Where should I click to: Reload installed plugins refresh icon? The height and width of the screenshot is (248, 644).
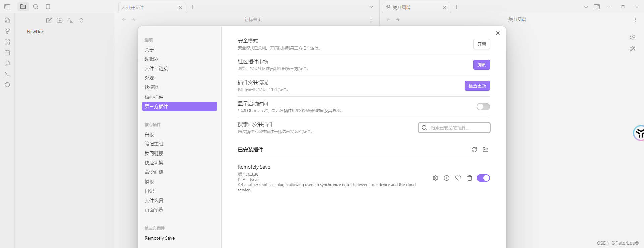474,150
